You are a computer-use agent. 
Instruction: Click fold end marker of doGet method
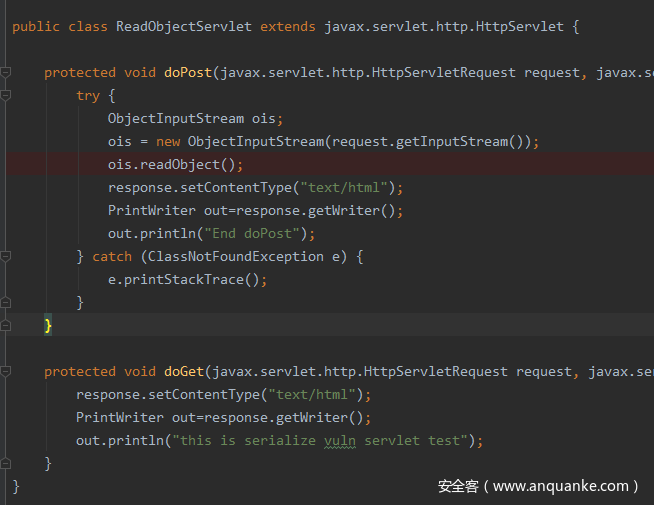click(6, 463)
